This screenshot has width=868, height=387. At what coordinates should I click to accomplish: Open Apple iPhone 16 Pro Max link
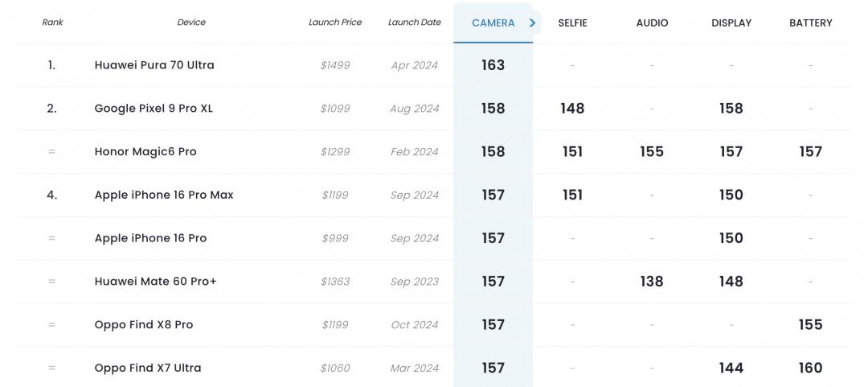coord(164,195)
